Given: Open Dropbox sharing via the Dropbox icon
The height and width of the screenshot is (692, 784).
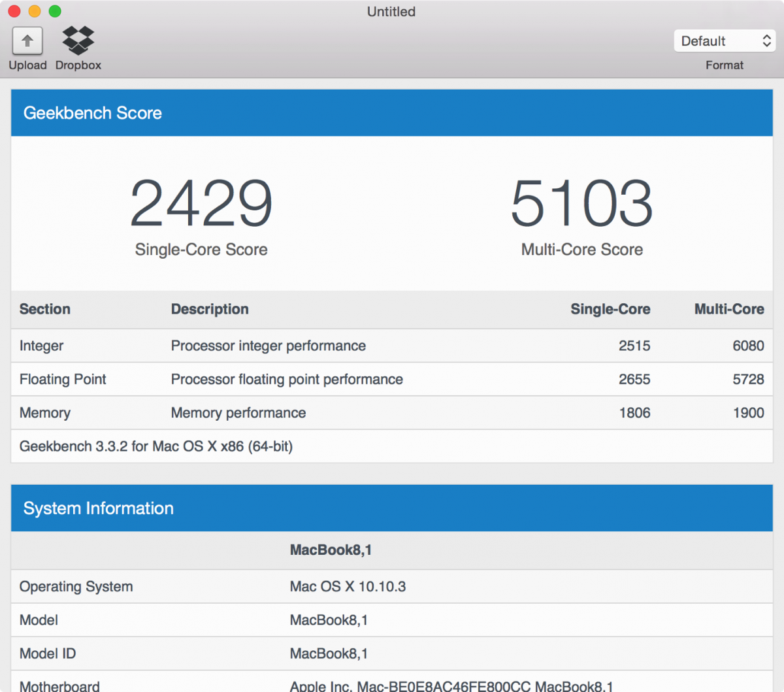Looking at the screenshot, I should click(77, 41).
